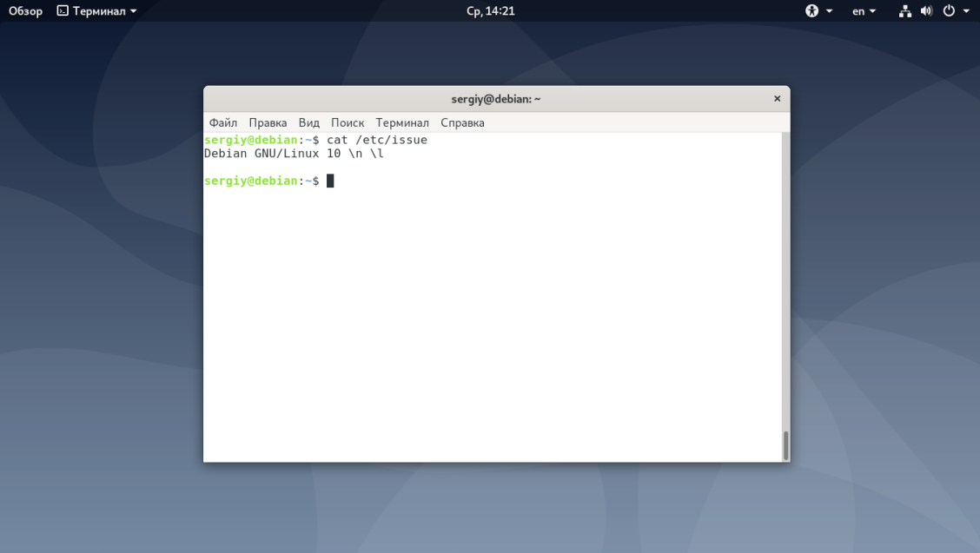Click the terminal icon in the top panel
The width and height of the screenshot is (980, 553).
tap(63, 10)
